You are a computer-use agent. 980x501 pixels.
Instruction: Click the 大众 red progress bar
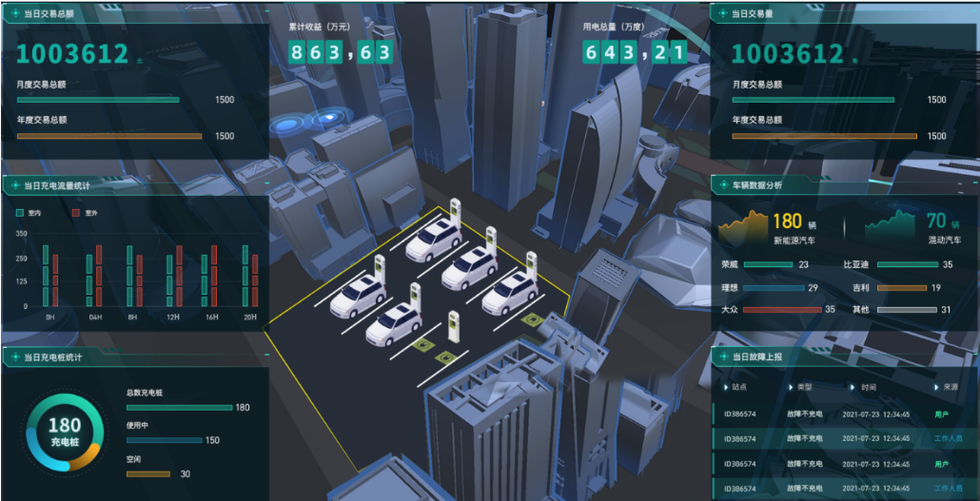point(781,310)
